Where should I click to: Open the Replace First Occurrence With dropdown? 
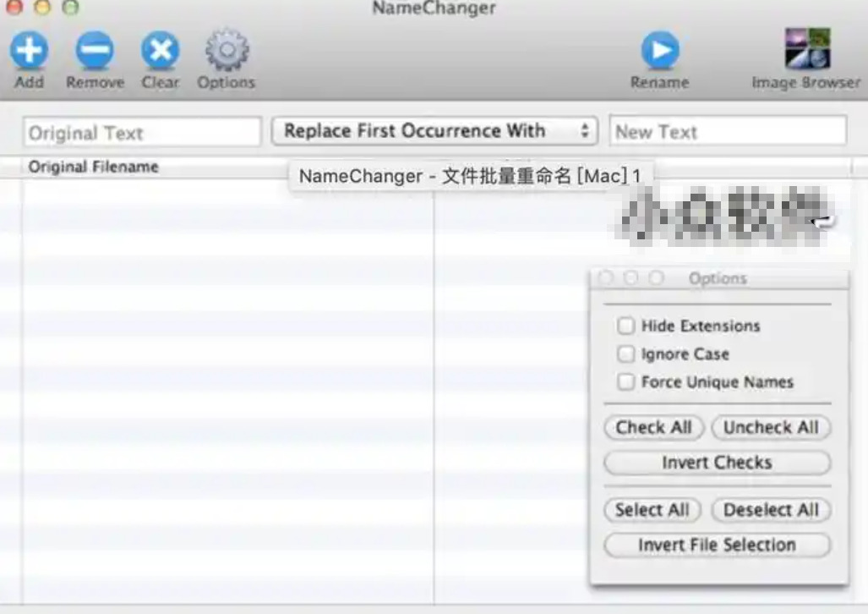click(434, 131)
